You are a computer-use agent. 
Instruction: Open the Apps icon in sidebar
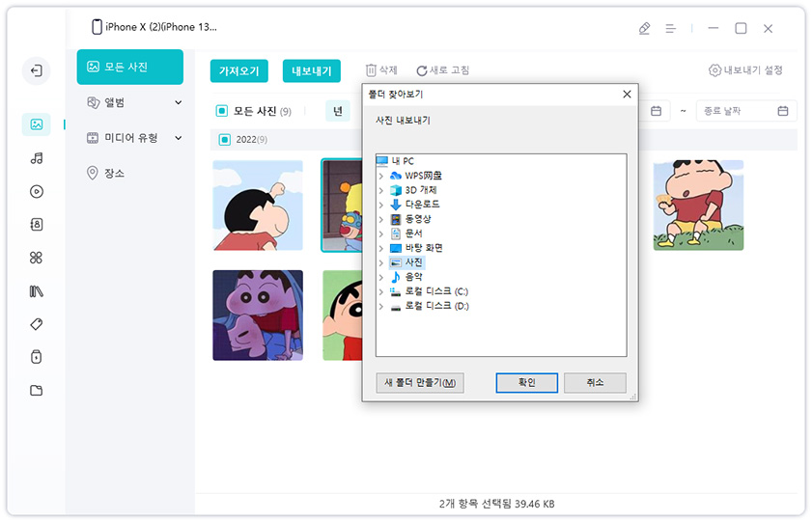[x=37, y=258]
